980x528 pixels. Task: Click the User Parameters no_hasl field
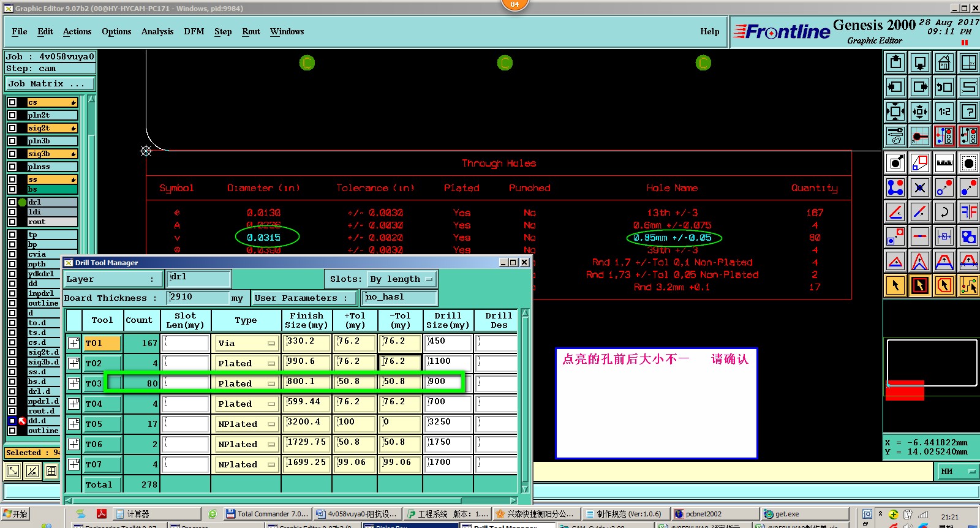click(x=400, y=298)
